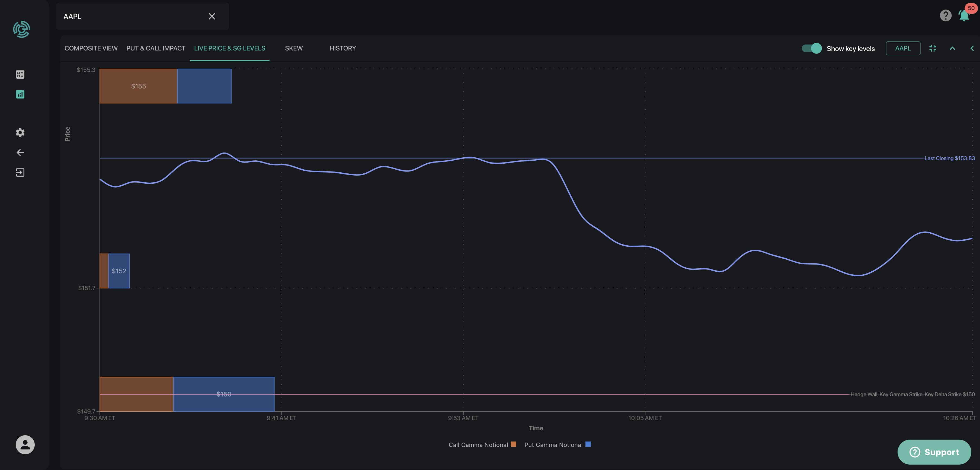The height and width of the screenshot is (470, 980).
Task: Open the Support chat button
Action: point(934,452)
